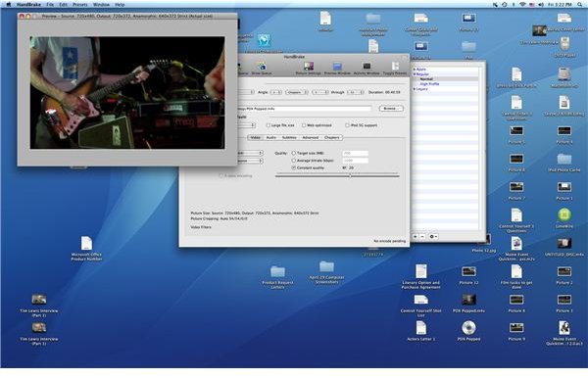This screenshot has height=378, width=588.
Task: Click the Average bitrate value field
Action: [x=355, y=161]
